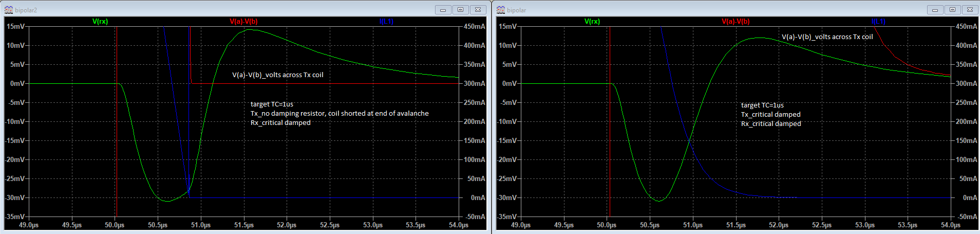Click the bipolar2 title bar text
The image size is (980, 234).
coord(26,10)
